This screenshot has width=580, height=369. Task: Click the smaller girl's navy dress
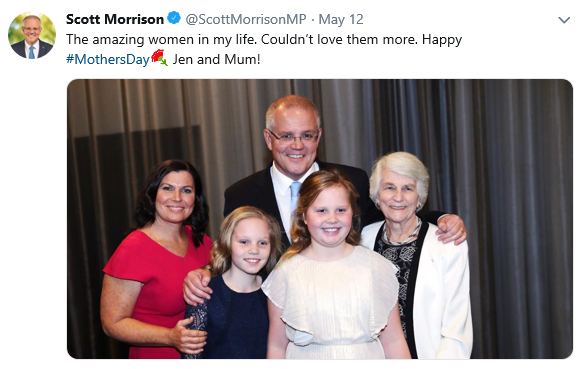(229, 318)
